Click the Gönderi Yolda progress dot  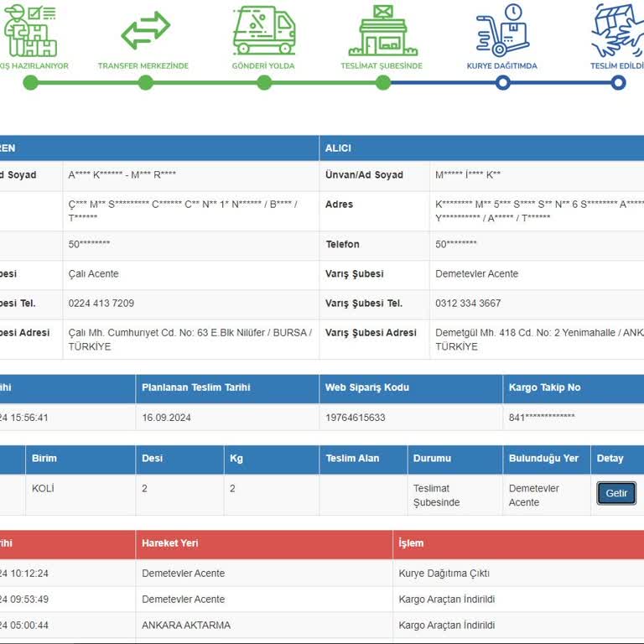click(x=264, y=82)
